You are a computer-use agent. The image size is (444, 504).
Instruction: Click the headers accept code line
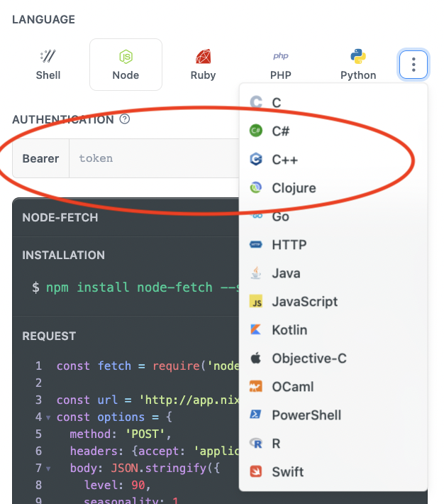(x=155, y=451)
